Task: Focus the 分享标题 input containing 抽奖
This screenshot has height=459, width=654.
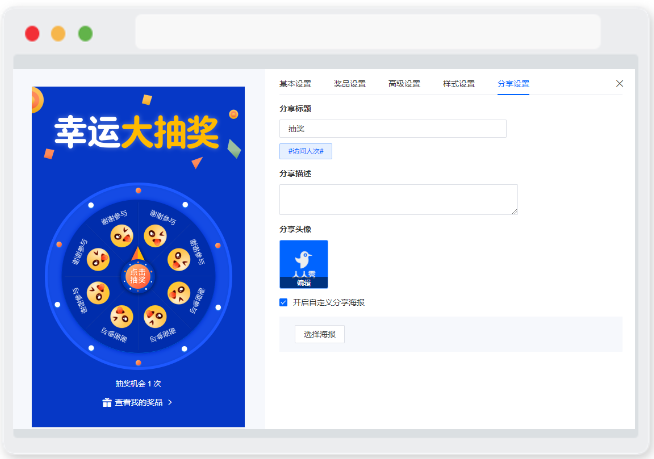Action: pos(393,129)
